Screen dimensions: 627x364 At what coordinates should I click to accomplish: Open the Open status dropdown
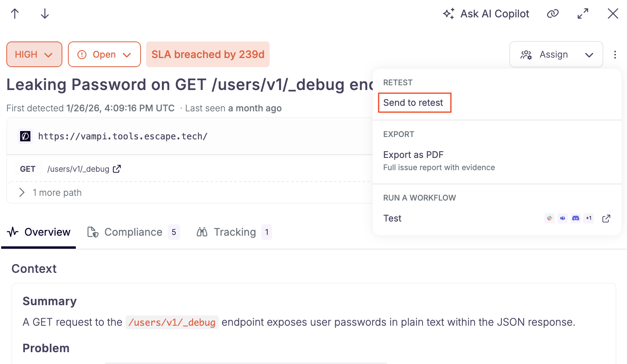click(104, 54)
